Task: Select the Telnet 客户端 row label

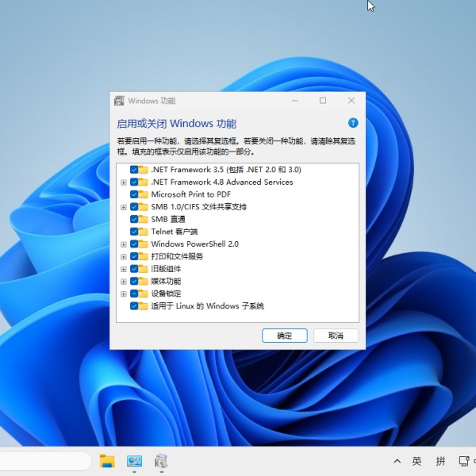Action: point(175,232)
